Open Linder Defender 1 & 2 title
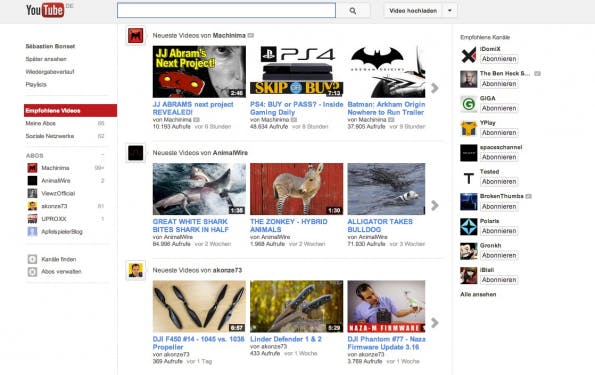The height and width of the screenshot is (375, 595). click(286, 339)
